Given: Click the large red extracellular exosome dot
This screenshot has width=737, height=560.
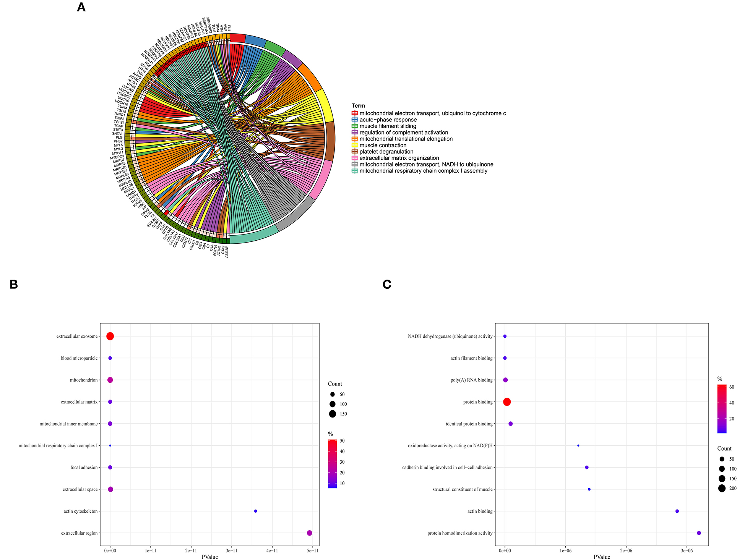Looking at the screenshot, I should [x=110, y=336].
